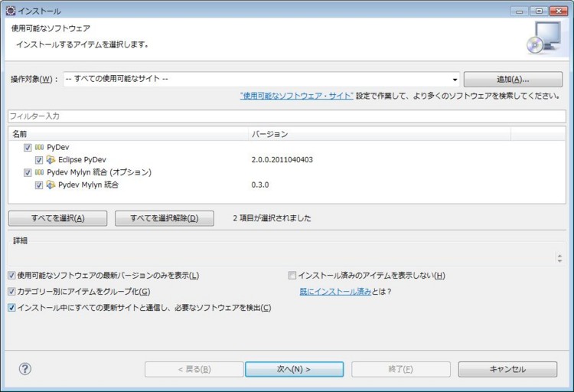Maximize the インストール dialog window
This screenshot has width=574, height=392.
pyautogui.click(x=539, y=11)
